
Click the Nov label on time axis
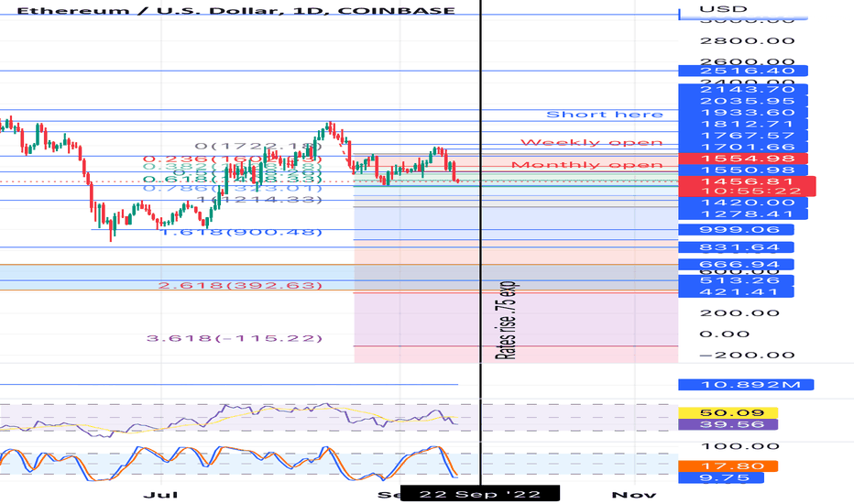(634, 495)
